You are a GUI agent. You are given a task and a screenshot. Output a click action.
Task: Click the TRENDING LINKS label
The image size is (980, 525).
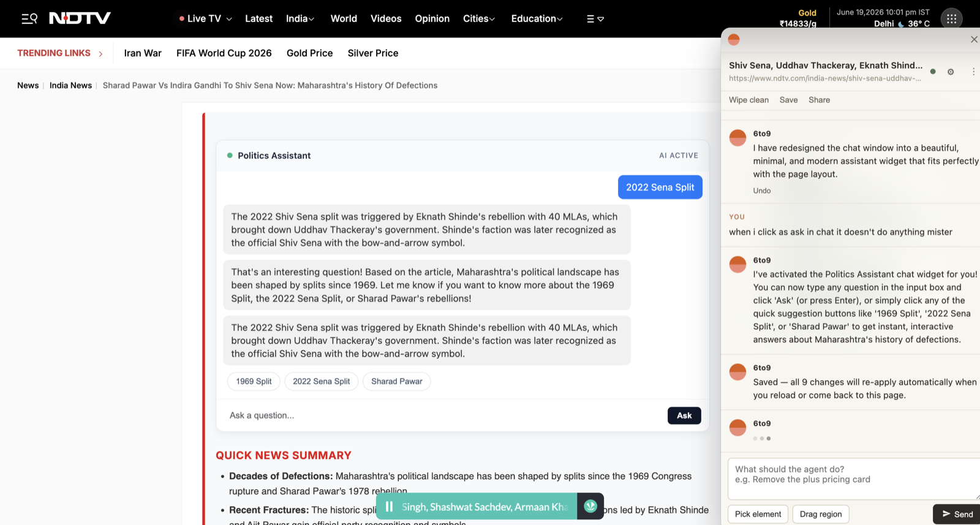[x=54, y=53]
